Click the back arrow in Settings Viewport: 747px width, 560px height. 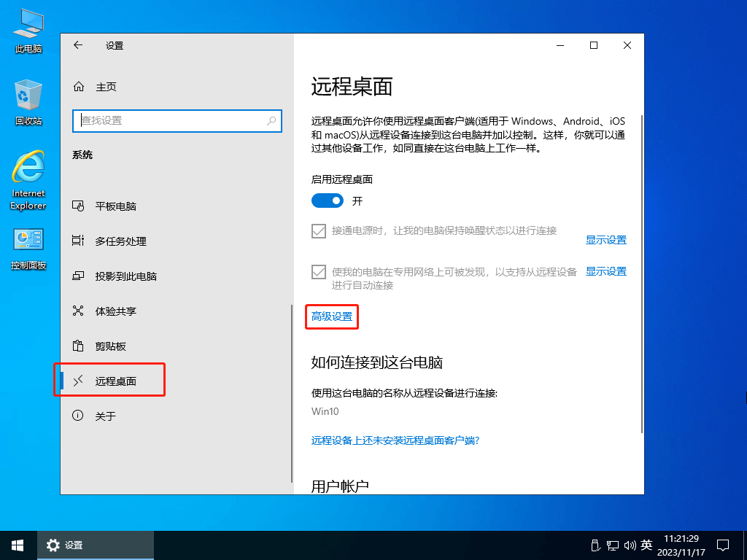click(78, 45)
